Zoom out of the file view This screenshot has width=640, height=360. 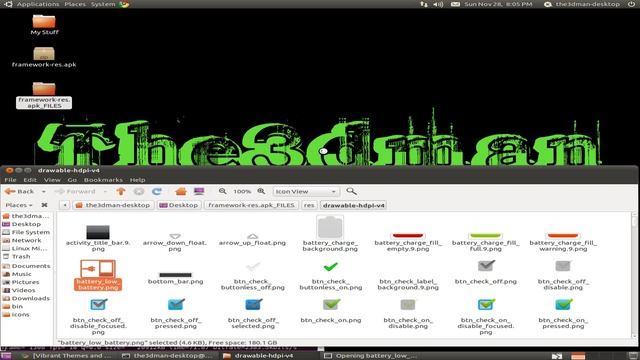click(222, 191)
